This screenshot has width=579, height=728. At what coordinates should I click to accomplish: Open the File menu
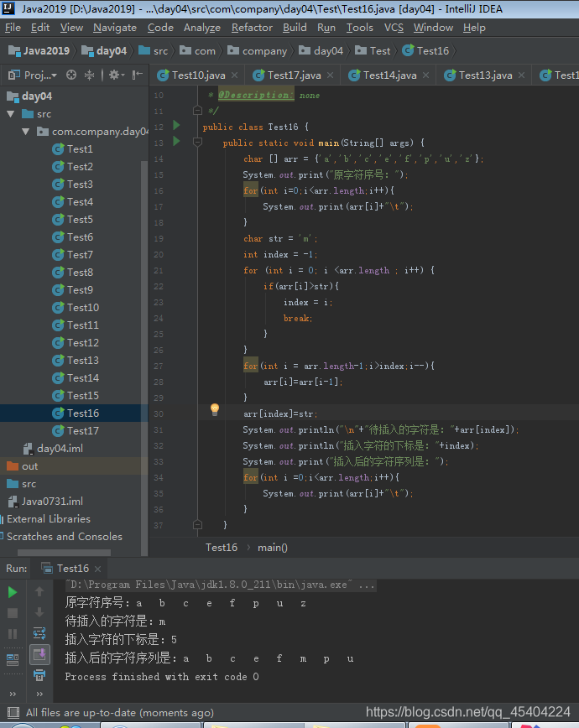(13, 28)
